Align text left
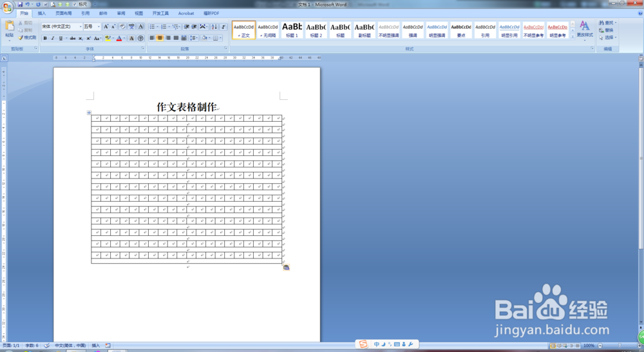Screen dimensions: 644x352 point(152,38)
